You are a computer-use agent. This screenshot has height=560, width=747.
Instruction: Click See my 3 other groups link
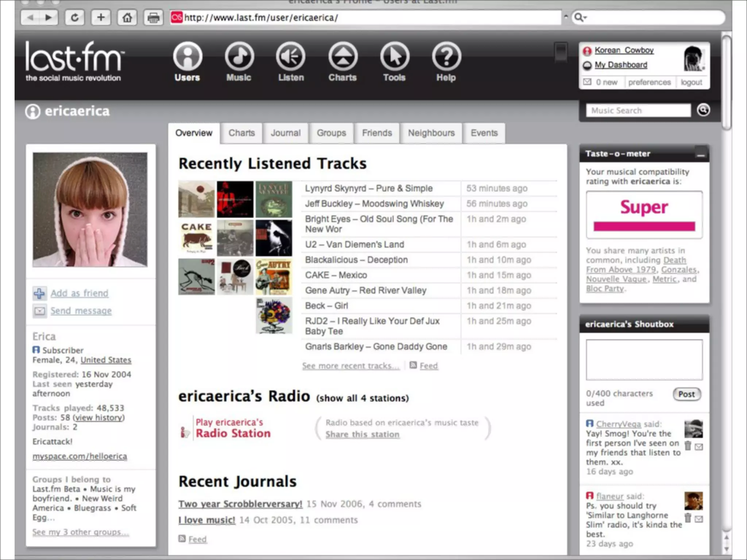coord(81,532)
